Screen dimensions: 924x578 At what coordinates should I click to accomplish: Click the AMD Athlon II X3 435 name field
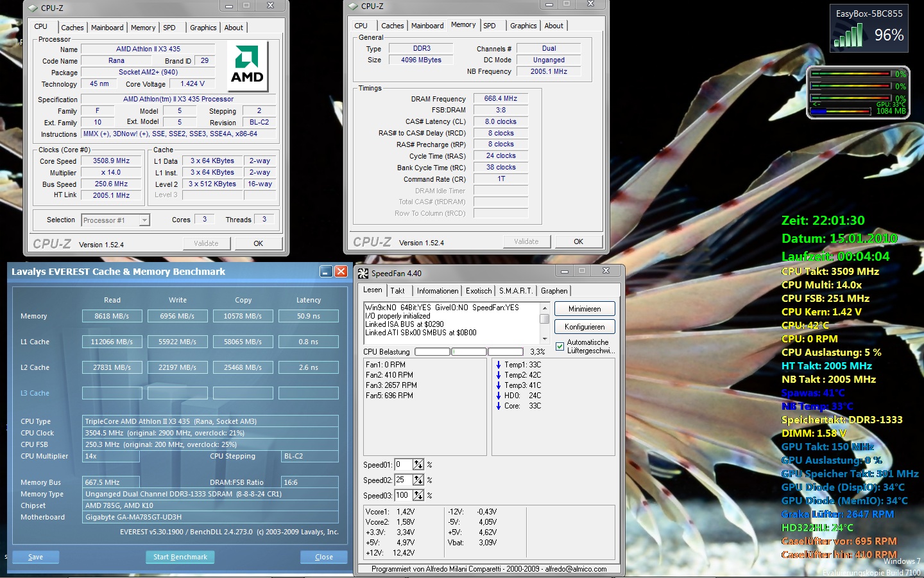pos(148,49)
